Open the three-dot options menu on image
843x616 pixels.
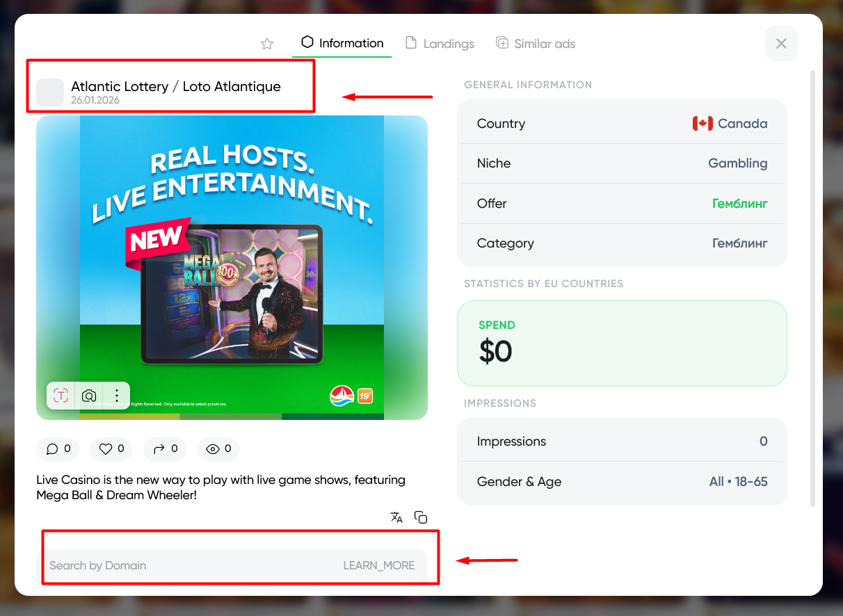tap(117, 396)
